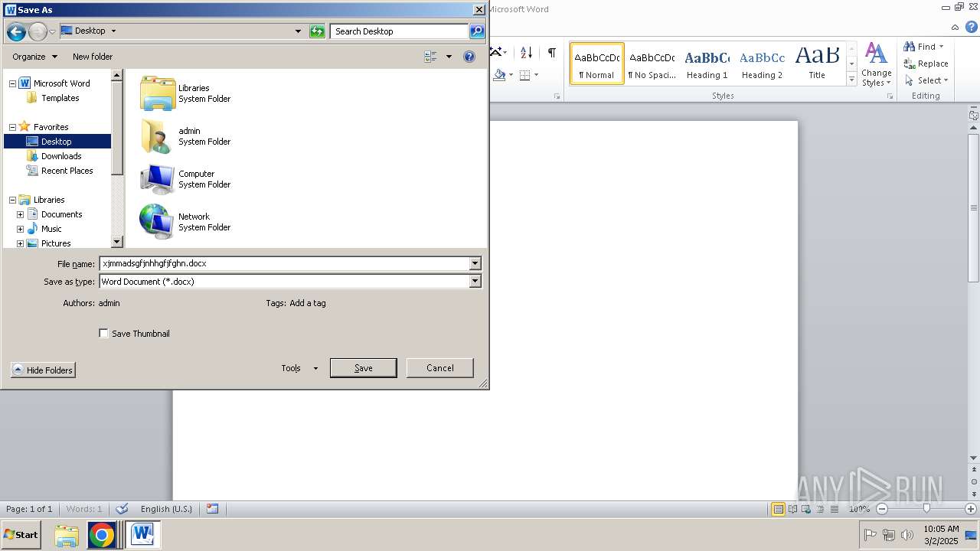Screen dimensions: 980x551
Task: Toggle Show/Hide paragraph marks
Action: tap(551, 53)
